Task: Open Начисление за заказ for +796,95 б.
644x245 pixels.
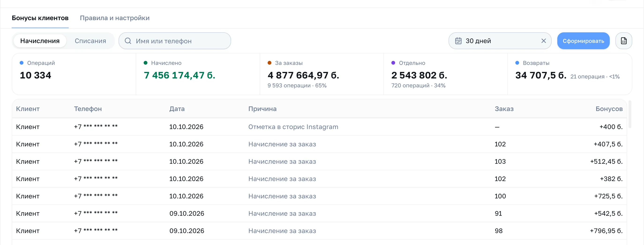Action: 282,230
